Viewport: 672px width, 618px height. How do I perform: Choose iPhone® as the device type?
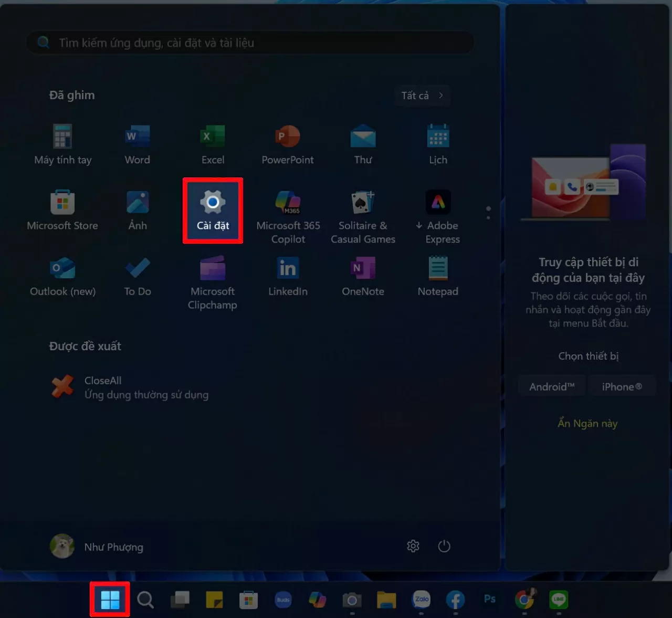[622, 386]
